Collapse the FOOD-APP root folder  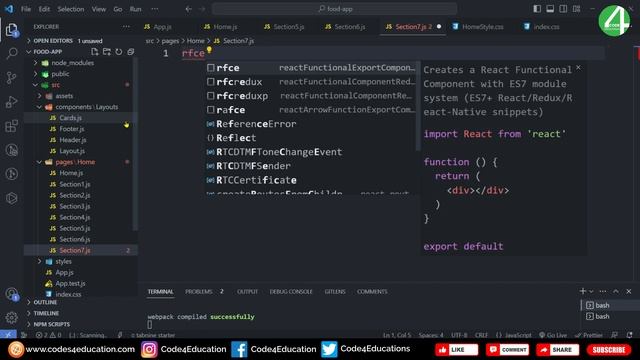[29, 52]
